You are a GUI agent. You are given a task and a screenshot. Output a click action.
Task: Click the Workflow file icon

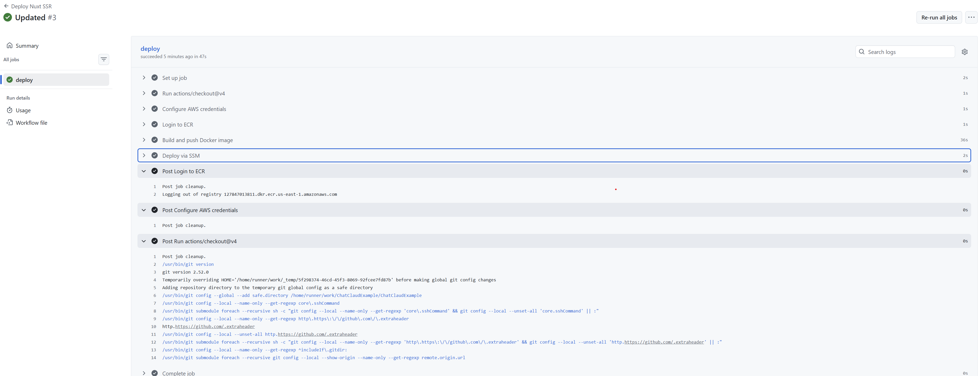pyautogui.click(x=10, y=122)
